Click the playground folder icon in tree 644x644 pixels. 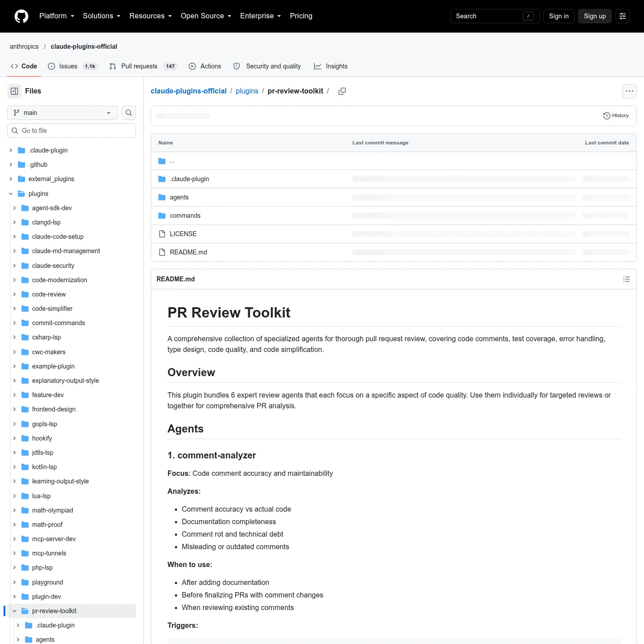point(25,582)
